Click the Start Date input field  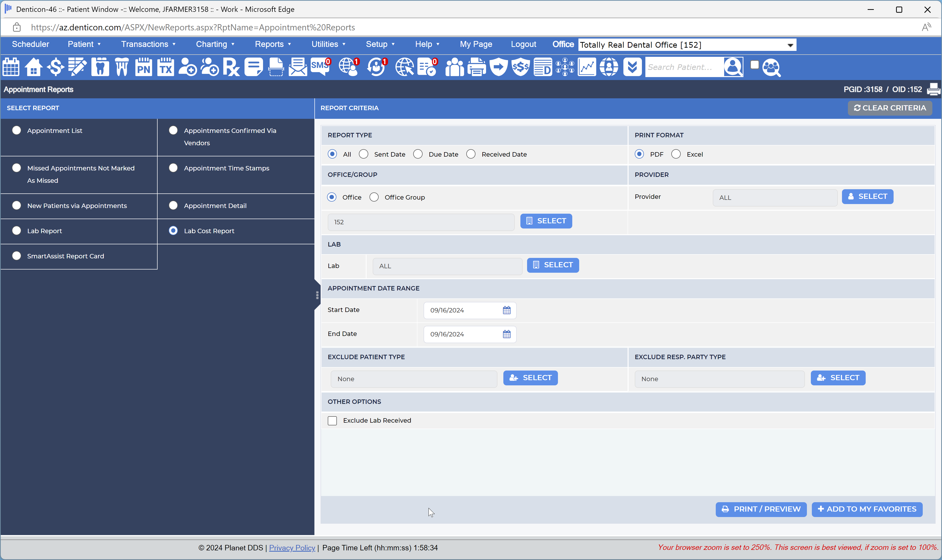[470, 310]
